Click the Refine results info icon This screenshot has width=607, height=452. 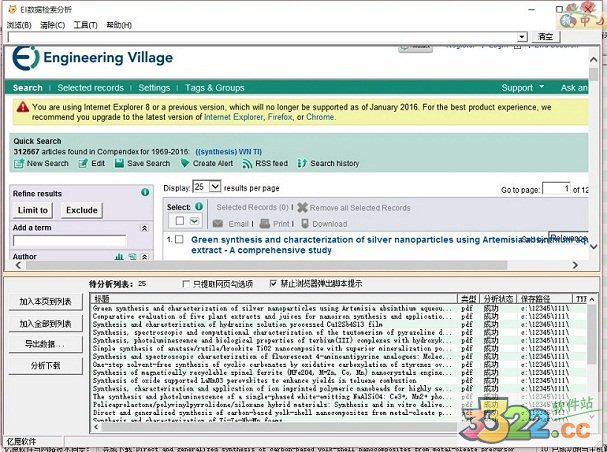point(145,192)
